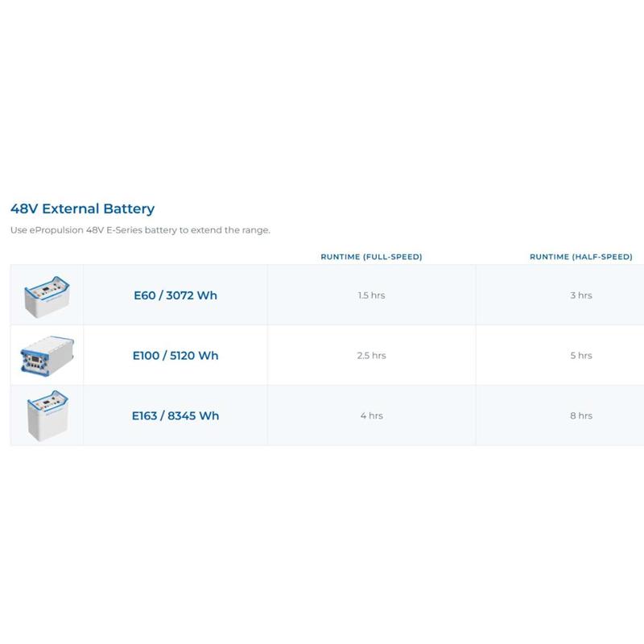Image resolution: width=644 pixels, height=644 pixels.
Task: Open the E100 battery product image
Action: (x=46, y=356)
